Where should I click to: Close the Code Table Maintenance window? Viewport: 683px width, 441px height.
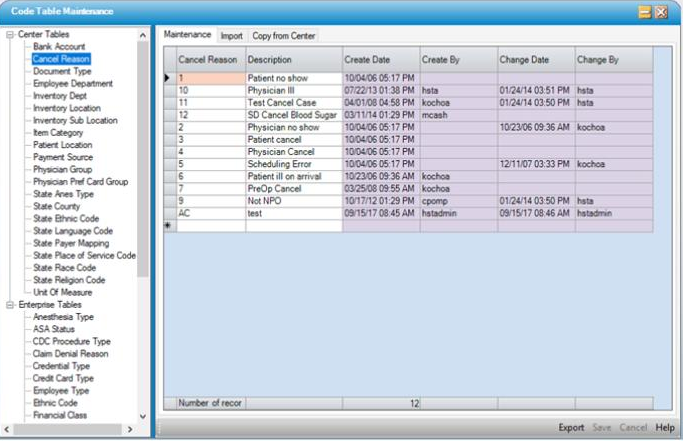click(661, 12)
